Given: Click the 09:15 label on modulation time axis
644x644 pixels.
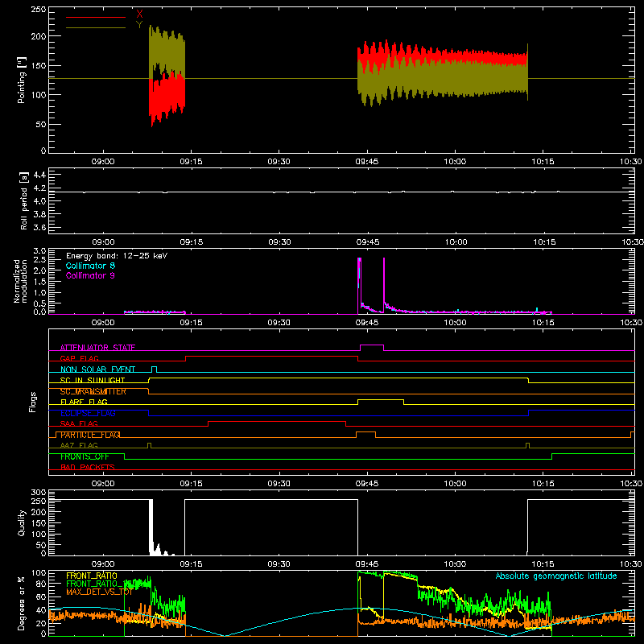Looking at the screenshot, I should 191,323.
